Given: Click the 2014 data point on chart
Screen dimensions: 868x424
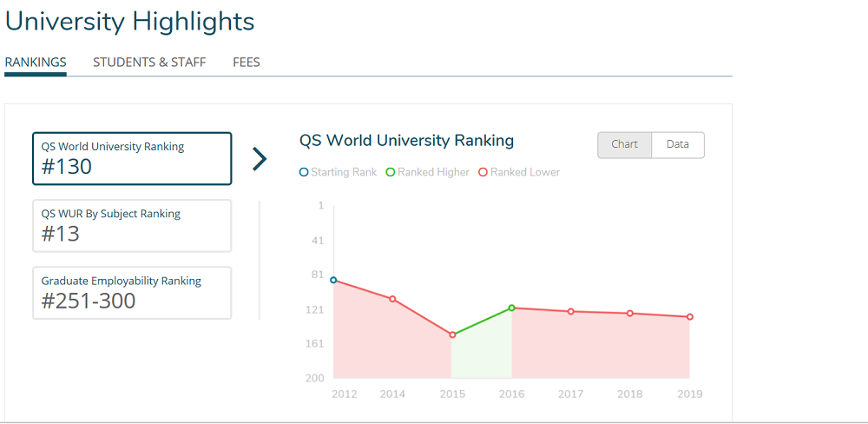Looking at the screenshot, I should pyautogui.click(x=392, y=299).
